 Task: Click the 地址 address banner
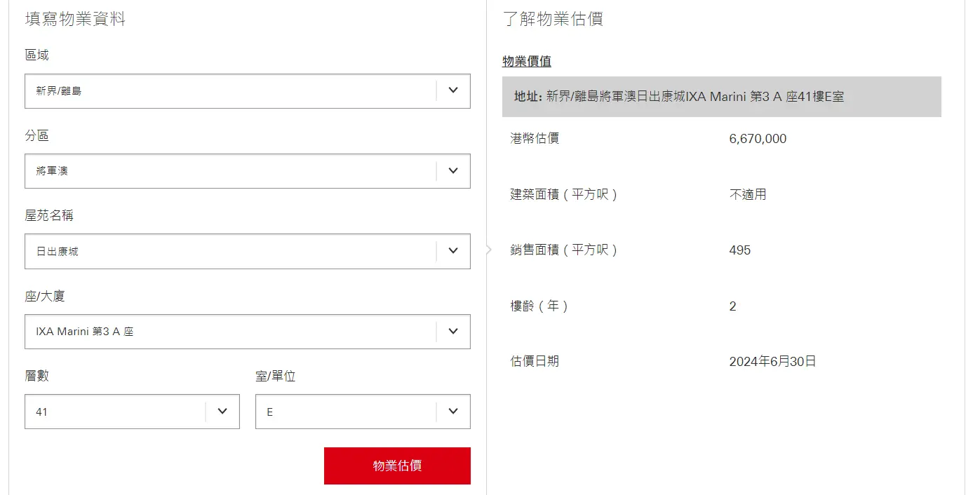(722, 97)
